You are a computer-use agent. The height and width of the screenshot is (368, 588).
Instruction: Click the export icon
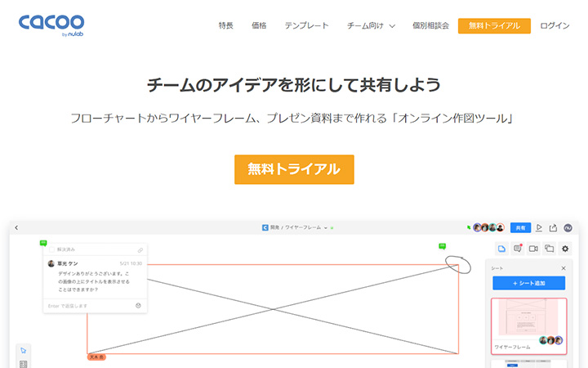click(553, 227)
